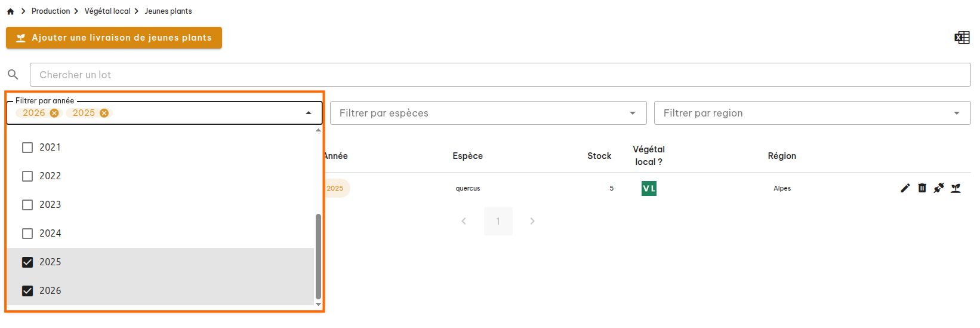Screen dimensions: 980x328
Task: Click the home breadcrumb icon
Action: click(10, 11)
